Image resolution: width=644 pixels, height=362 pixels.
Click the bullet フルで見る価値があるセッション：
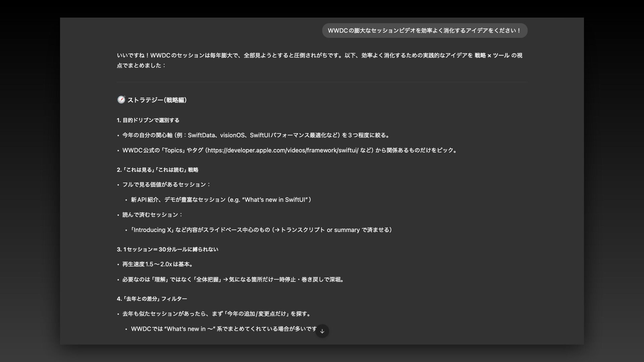[166, 185]
